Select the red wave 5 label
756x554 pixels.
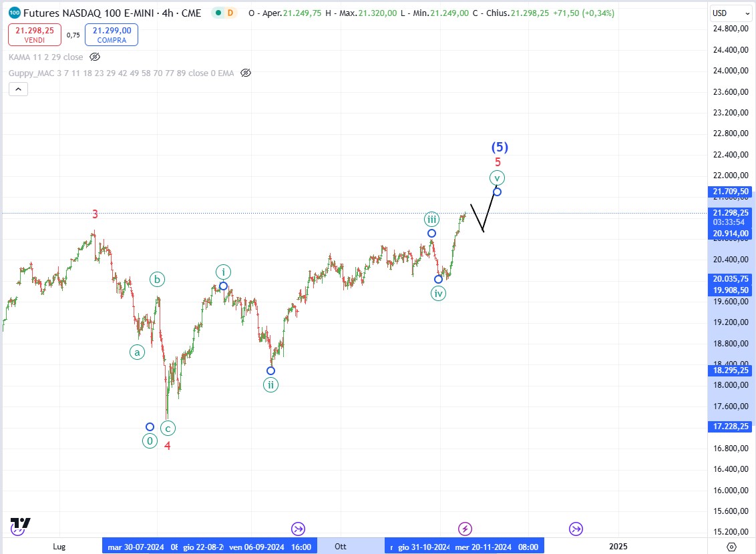[498, 162]
